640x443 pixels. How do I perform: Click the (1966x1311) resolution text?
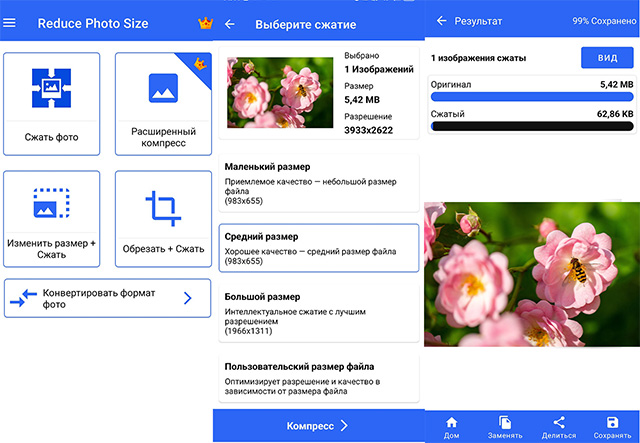[249, 331]
